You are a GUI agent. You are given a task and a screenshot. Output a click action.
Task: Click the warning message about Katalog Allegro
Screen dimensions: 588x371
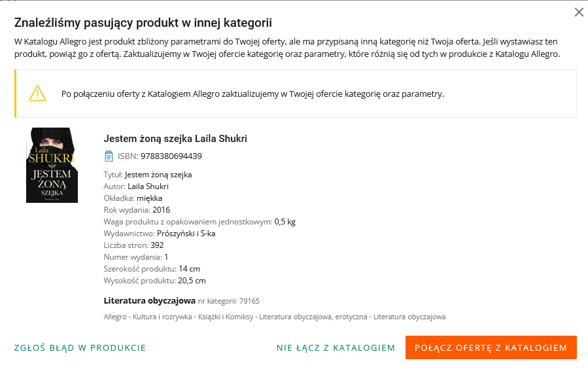(252, 94)
